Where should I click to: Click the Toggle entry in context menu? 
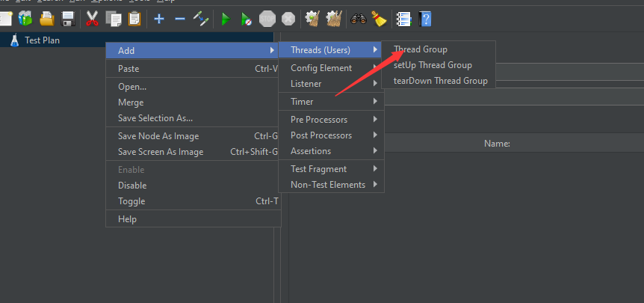point(131,201)
